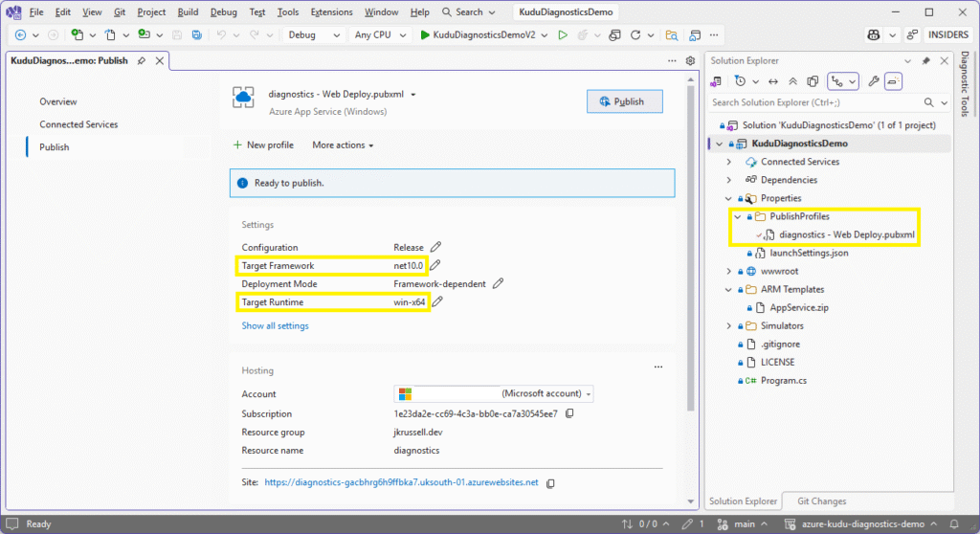
Task: Open the Any CPU platform dropdown
Action: coord(379,35)
